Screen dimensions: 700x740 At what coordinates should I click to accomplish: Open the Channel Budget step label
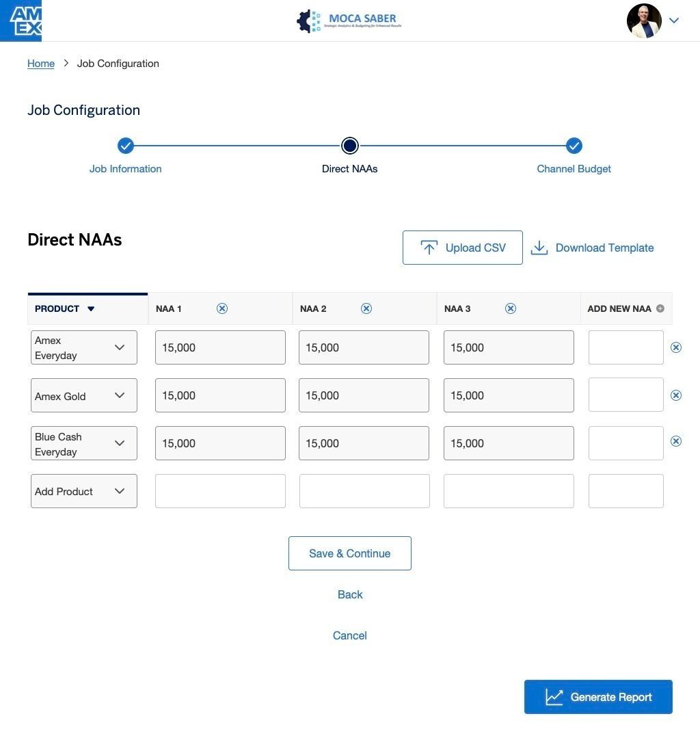(574, 169)
